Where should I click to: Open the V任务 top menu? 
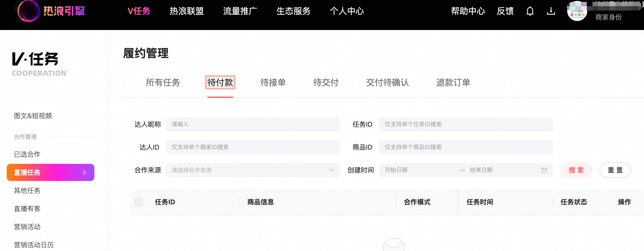click(139, 11)
